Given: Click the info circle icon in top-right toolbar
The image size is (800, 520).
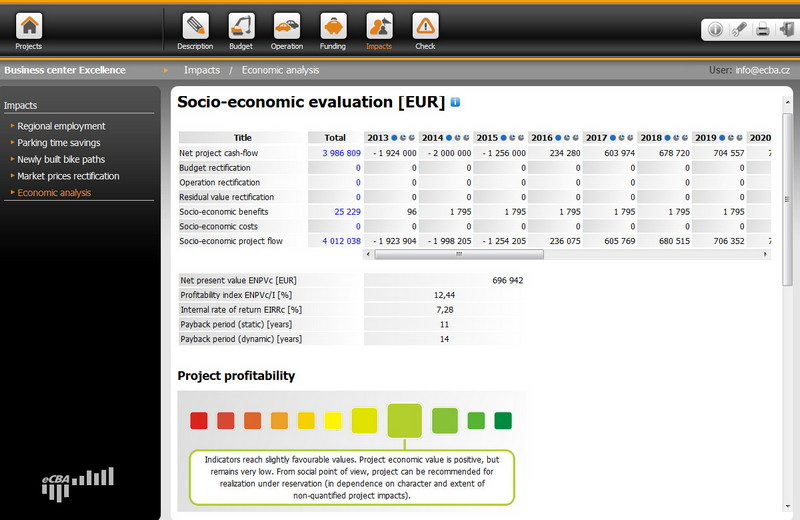Looking at the screenshot, I should pos(715,30).
